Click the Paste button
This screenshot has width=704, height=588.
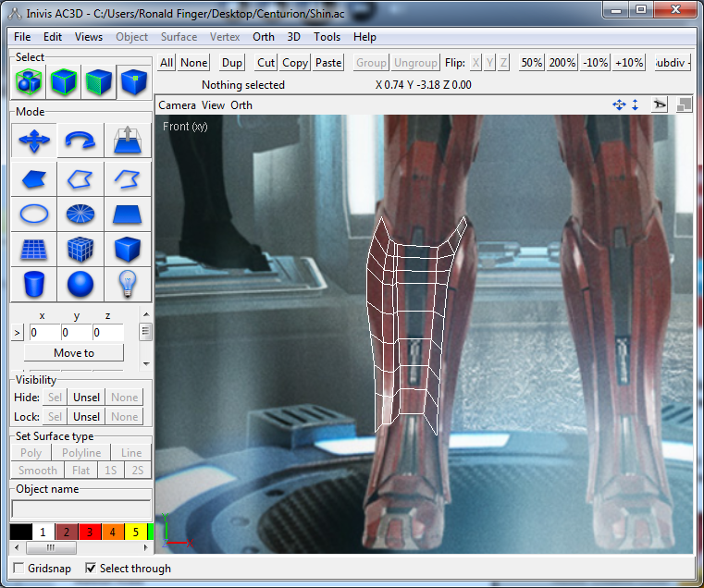pyautogui.click(x=328, y=63)
